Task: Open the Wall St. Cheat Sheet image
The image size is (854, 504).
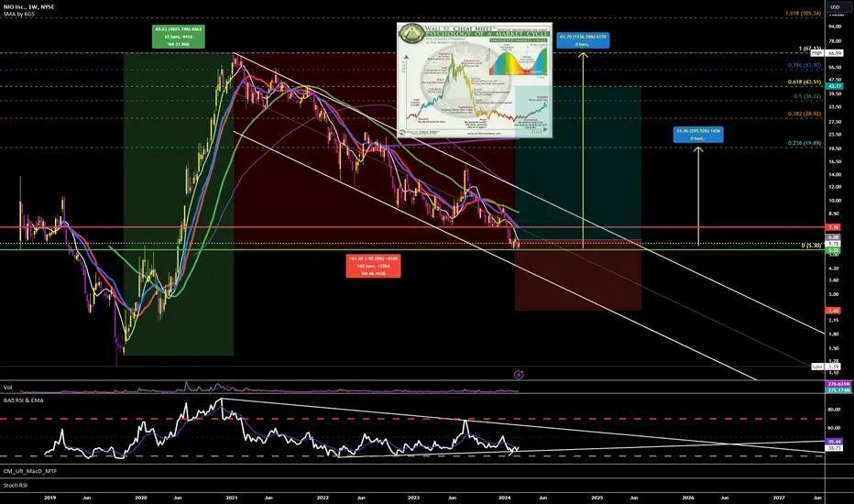Action: click(475, 80)
